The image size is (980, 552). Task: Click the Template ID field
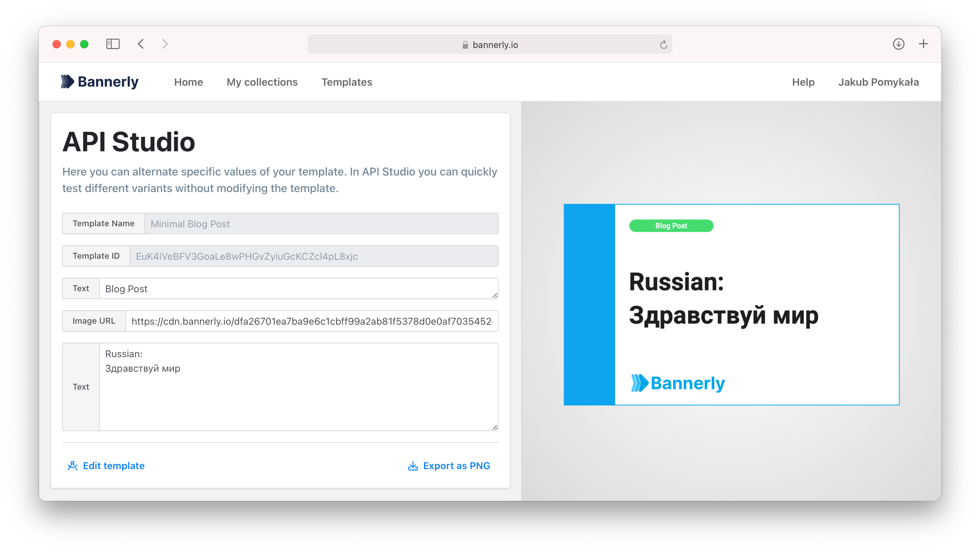point(314,256)
